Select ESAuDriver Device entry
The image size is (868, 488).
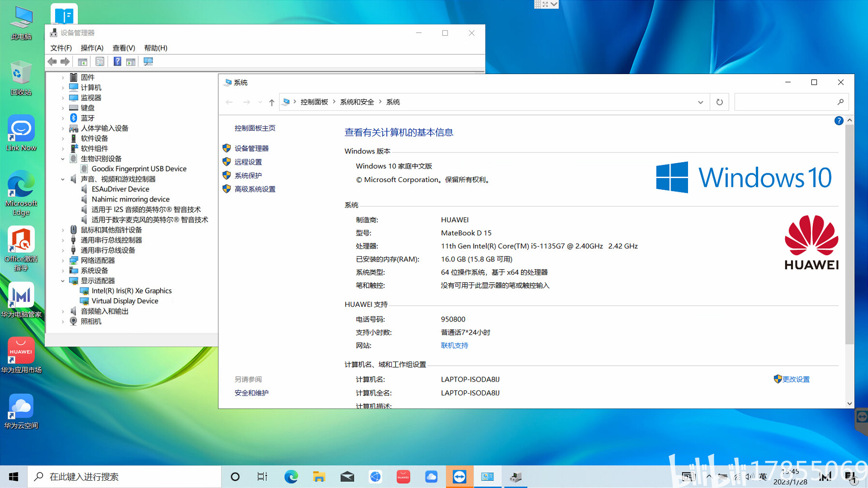120,189
